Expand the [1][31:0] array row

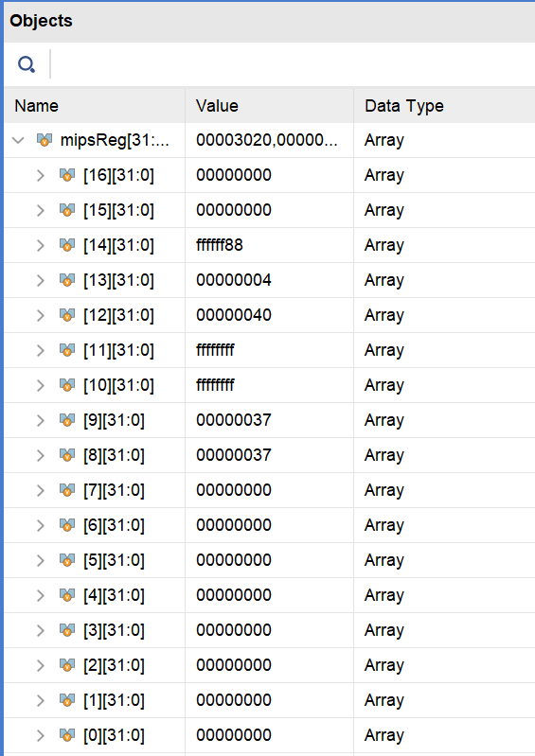(x=41, y=700)
